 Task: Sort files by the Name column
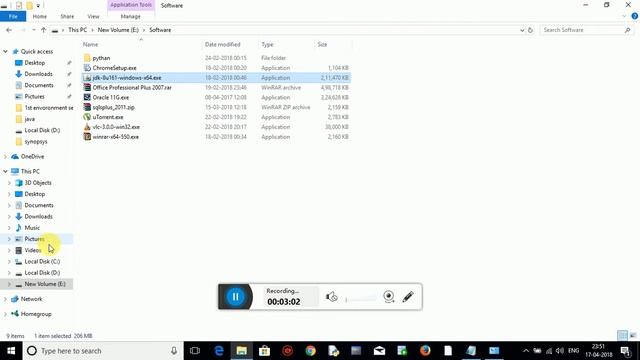coord(91,44)
